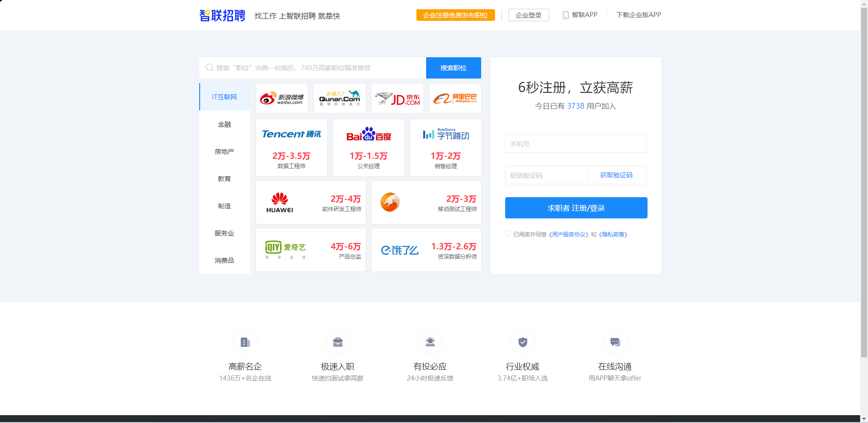This screenshot has height=423, width=868.
Task: Click the 有投必应 person icon
Action: [430, 342]
